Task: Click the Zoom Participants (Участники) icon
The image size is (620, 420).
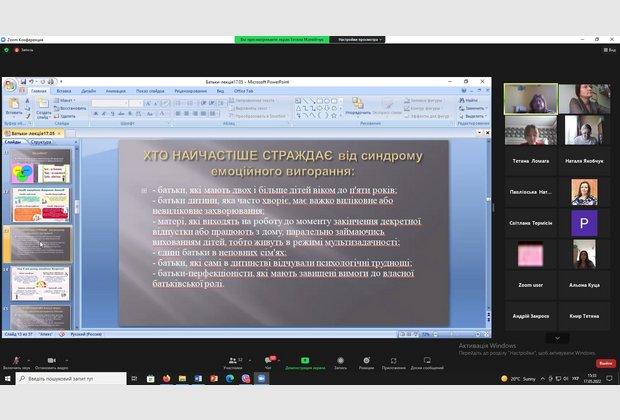Action: tap(233, 360)
